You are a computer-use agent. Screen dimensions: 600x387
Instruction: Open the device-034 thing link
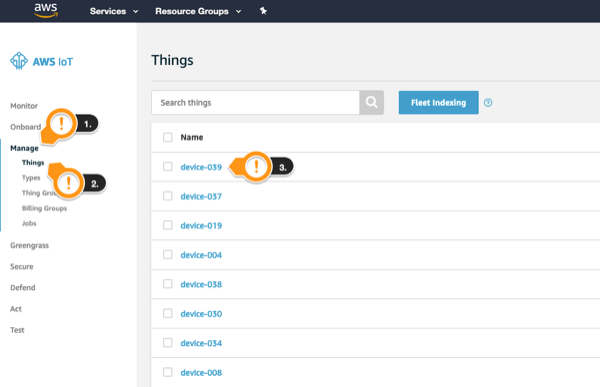coord(201,343)
